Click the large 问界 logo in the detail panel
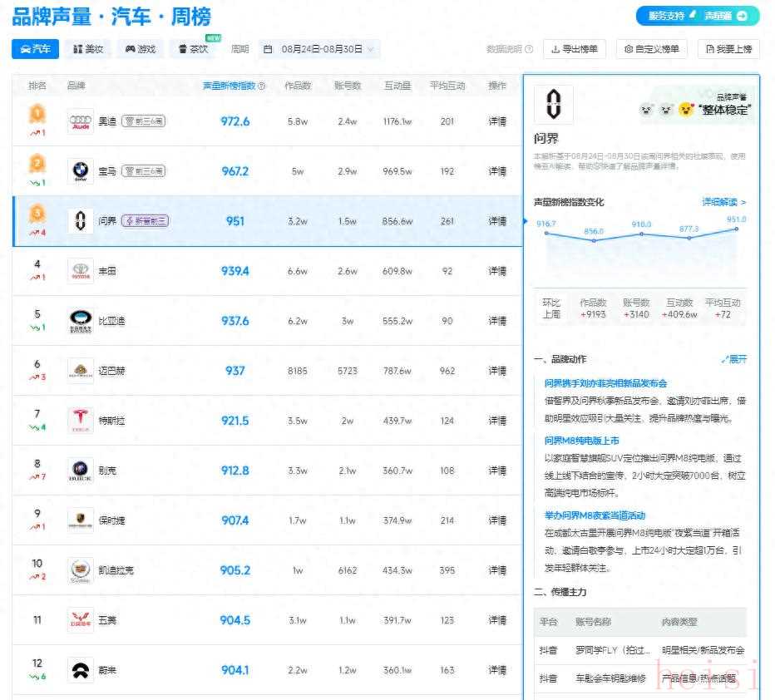The image size is (775, 700). tap(554, 104)
